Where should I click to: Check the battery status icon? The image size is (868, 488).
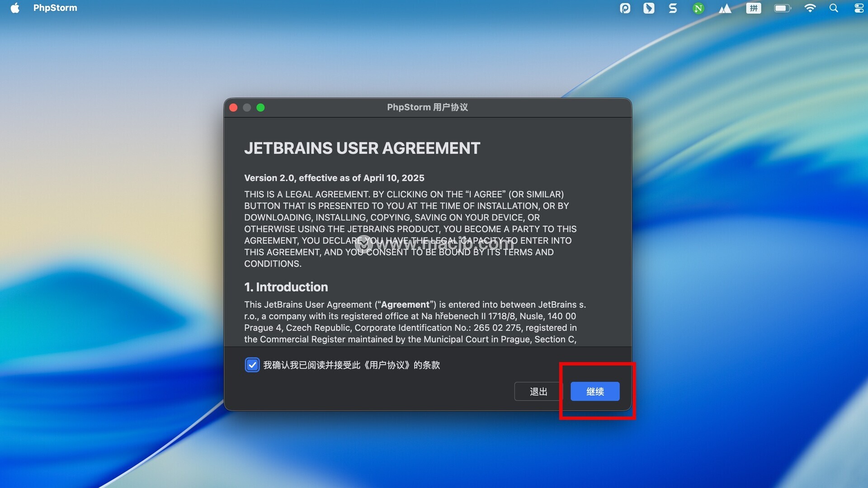783,8
